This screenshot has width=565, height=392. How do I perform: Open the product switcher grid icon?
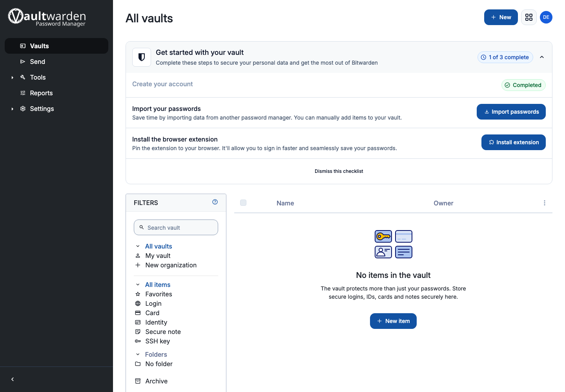pyautogui.click(x=529, y=17)
